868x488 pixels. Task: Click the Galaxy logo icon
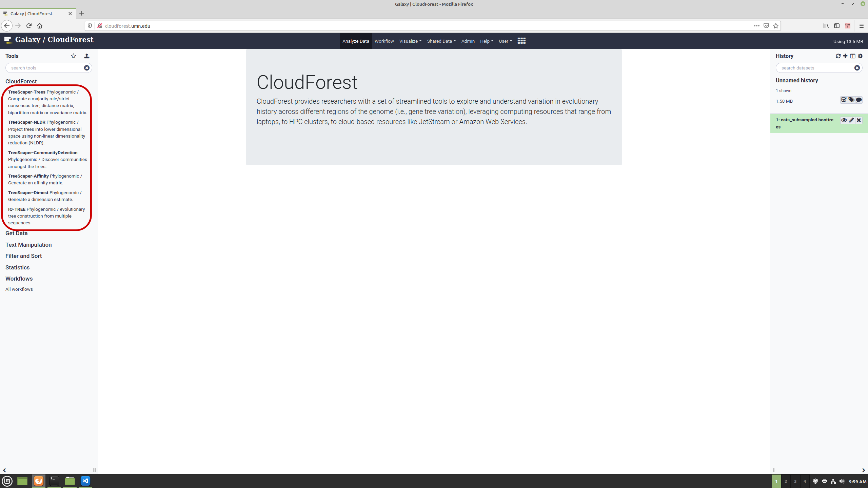8,40
